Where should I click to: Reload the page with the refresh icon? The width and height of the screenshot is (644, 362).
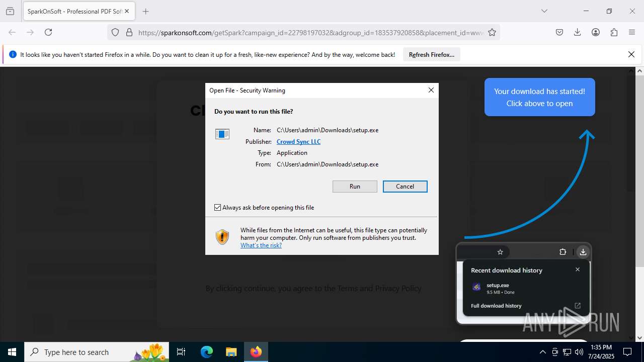click(x=48, y=32)
